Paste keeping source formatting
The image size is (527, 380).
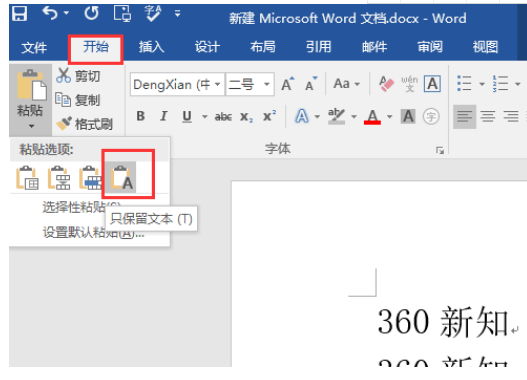coord(27,177)
